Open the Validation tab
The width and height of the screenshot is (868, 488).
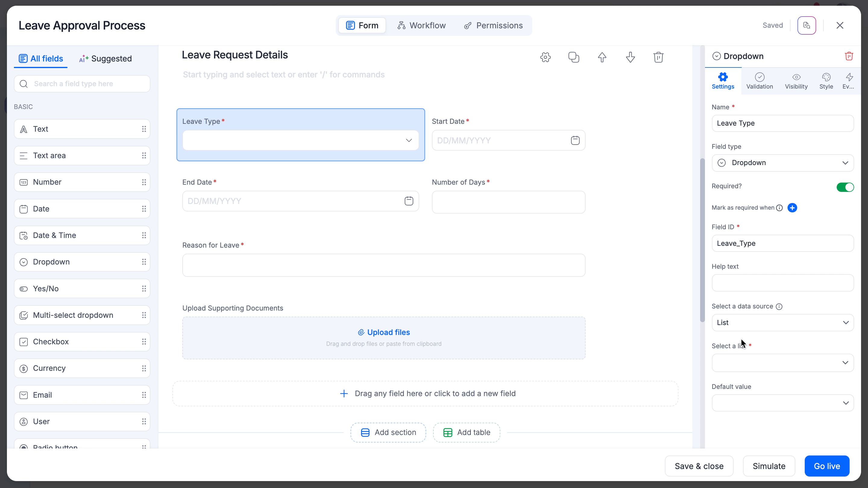tap(759, 81)
